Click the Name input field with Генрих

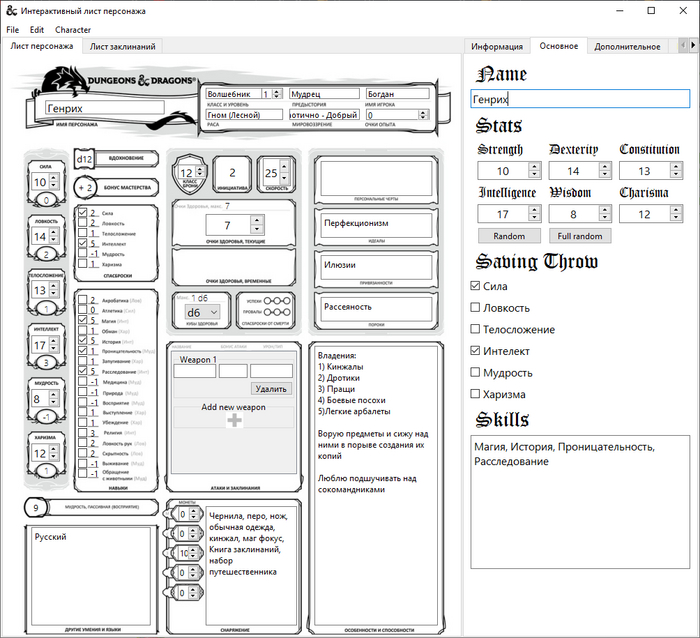(x=580, y=100)
